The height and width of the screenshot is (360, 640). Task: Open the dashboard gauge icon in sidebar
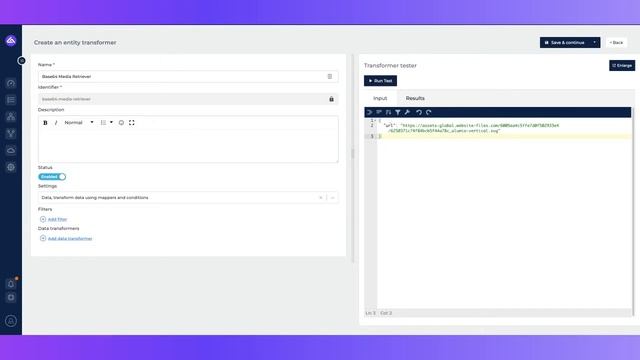click(11, 83)
